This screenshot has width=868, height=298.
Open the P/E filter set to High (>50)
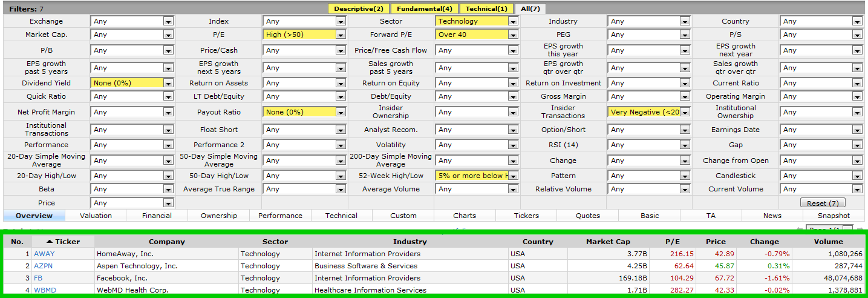tap(304, 35)
